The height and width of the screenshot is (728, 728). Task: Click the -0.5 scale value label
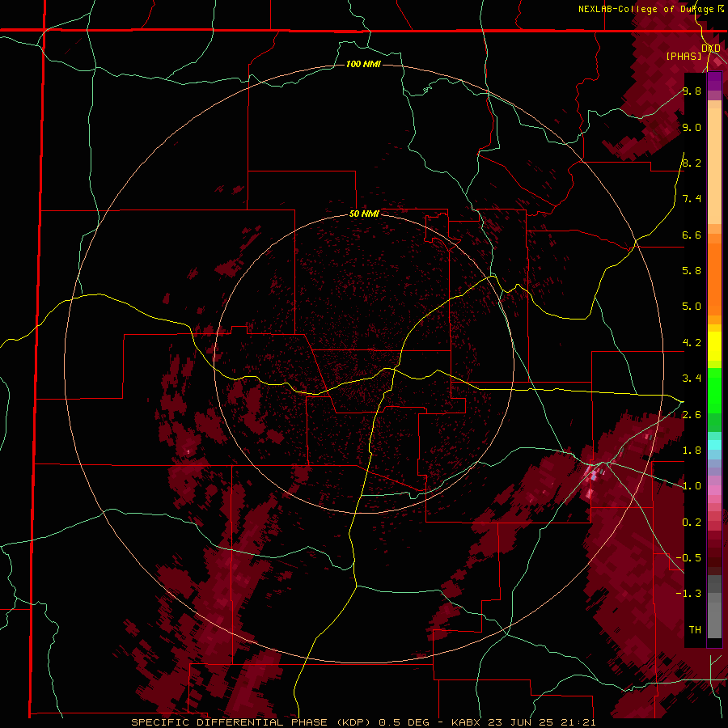click(688, 557)
